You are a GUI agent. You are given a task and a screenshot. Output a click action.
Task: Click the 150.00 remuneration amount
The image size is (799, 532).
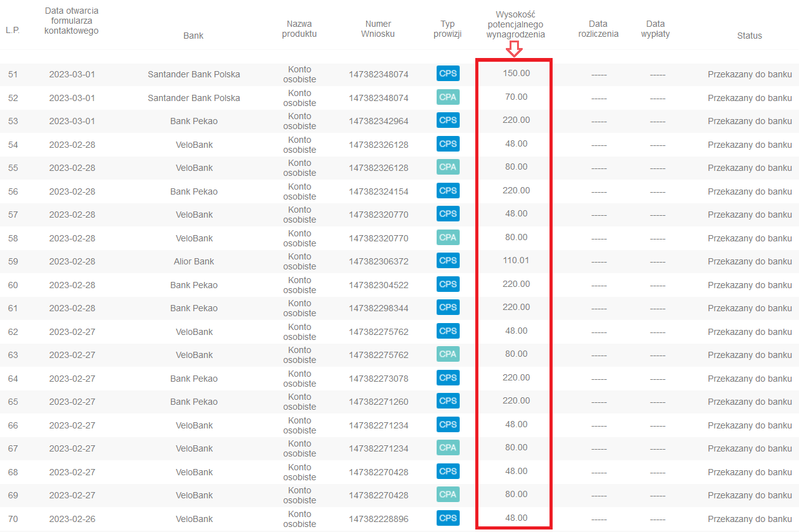(x=516, y=73)
